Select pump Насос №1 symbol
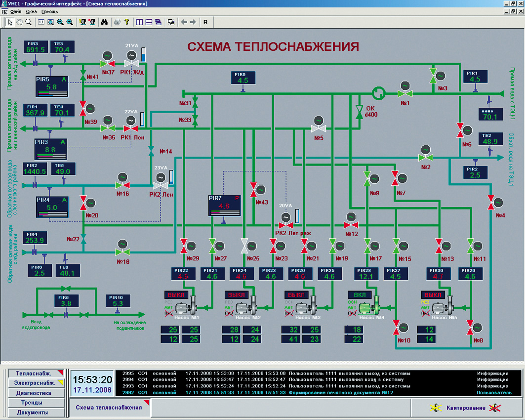The width and height of the screenshot is (525, 420). [186, 306]
